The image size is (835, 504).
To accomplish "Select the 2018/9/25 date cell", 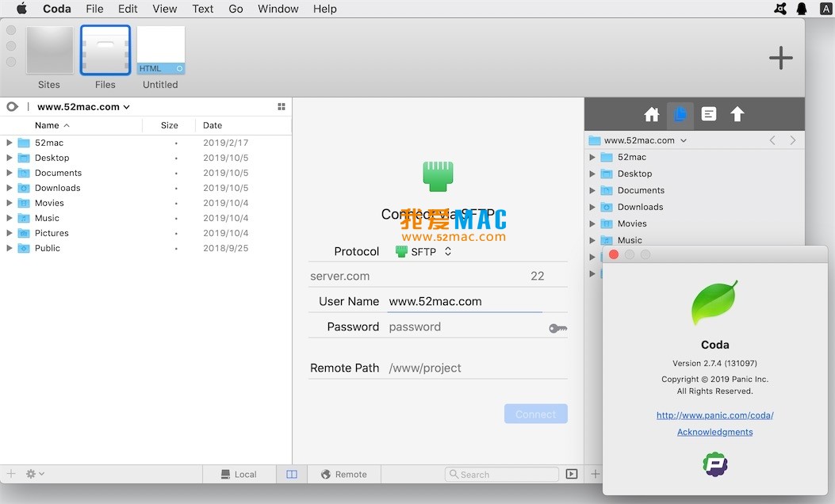I will click(226, 248).
